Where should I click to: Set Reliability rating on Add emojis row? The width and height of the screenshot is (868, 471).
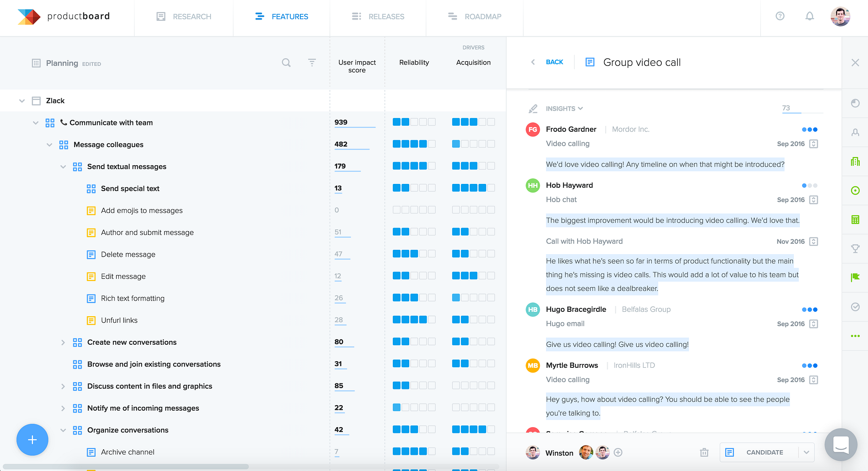pyautogui.click(x=414, y=210)
